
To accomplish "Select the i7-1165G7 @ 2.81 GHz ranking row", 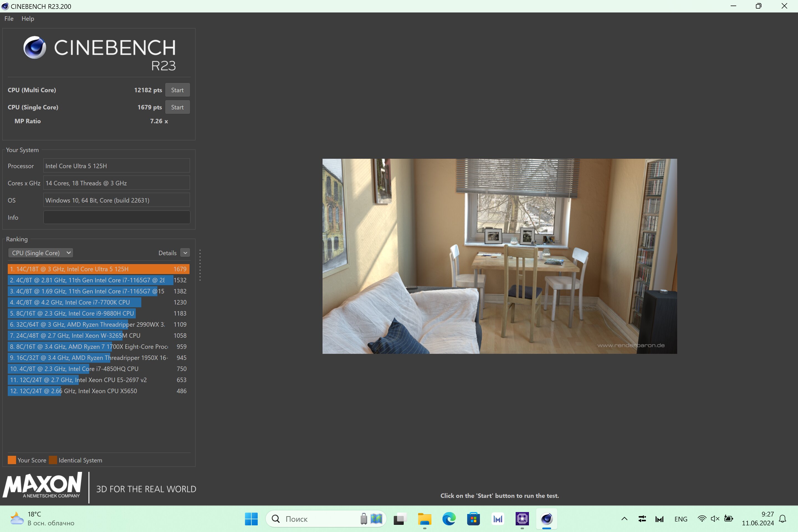I will (98, 280).
